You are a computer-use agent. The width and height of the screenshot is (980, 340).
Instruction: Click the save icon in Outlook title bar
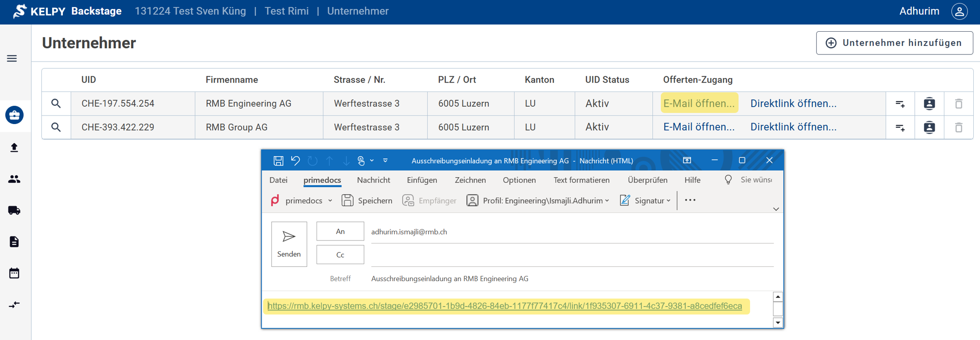click(x=278, y=161)
